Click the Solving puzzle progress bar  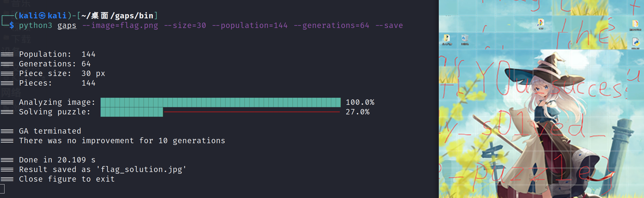tap(132, 112)
